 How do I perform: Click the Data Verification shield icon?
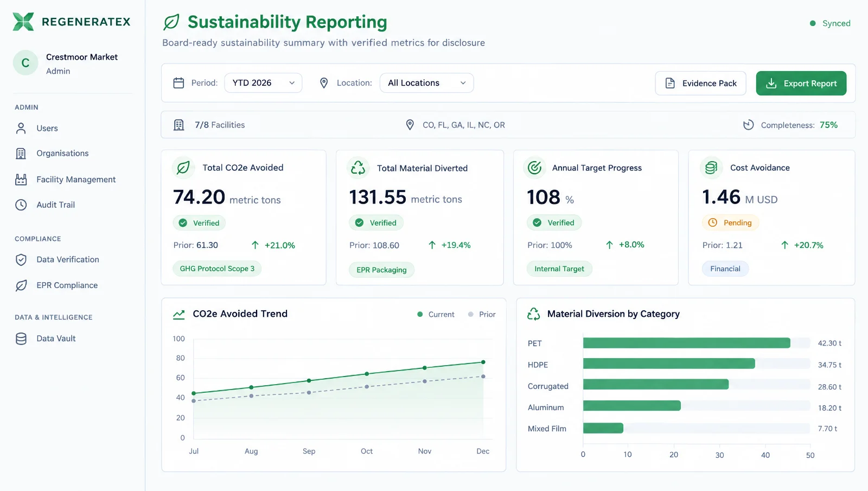coord(21,260)
